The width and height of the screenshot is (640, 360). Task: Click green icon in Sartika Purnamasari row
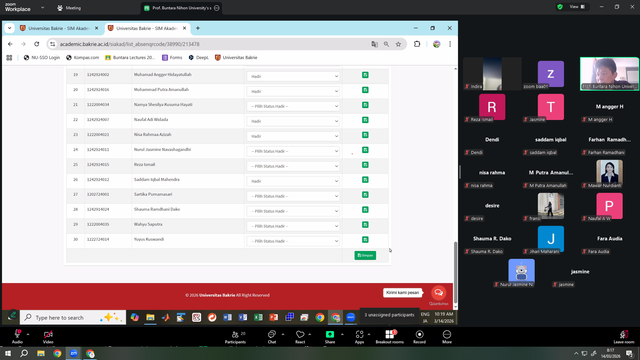(x=365, y=195)
